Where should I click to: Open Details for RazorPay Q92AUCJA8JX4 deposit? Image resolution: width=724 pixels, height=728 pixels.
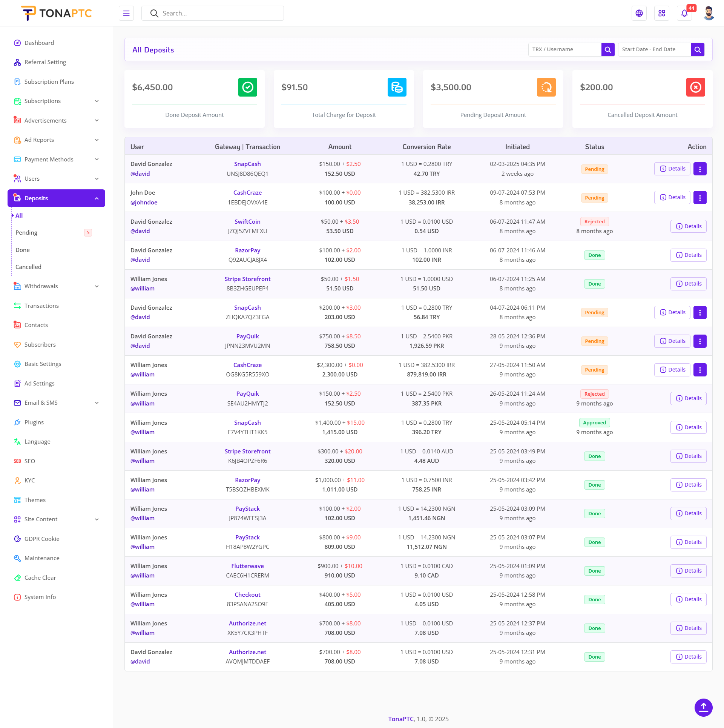click(x=688, y=255)
